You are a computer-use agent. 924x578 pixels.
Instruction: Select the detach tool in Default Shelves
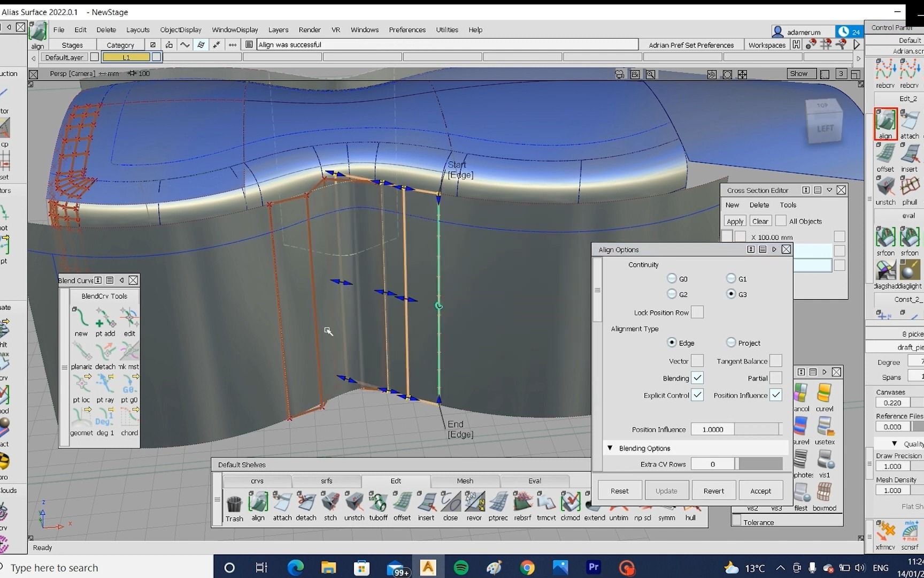[x=306, y=503]
